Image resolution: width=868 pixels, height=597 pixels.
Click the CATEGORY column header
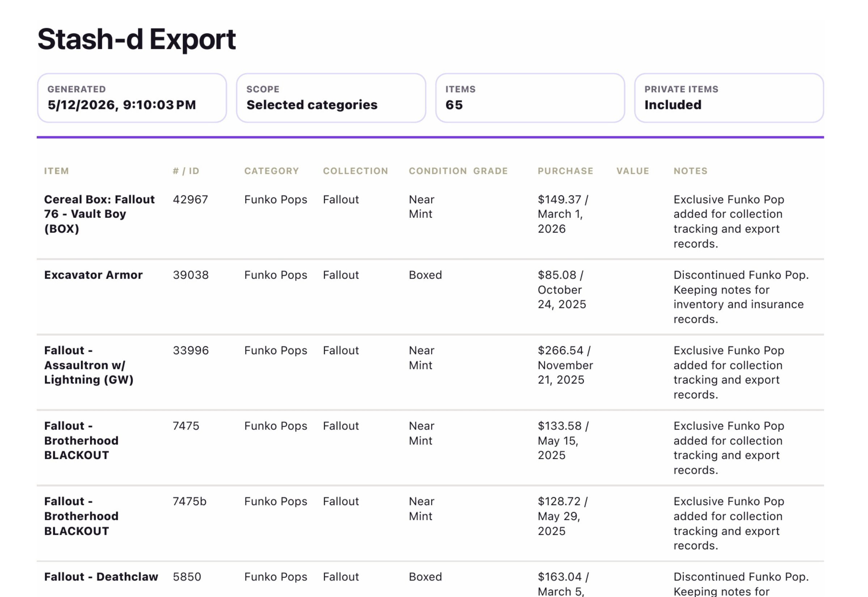tap(272, 171)
